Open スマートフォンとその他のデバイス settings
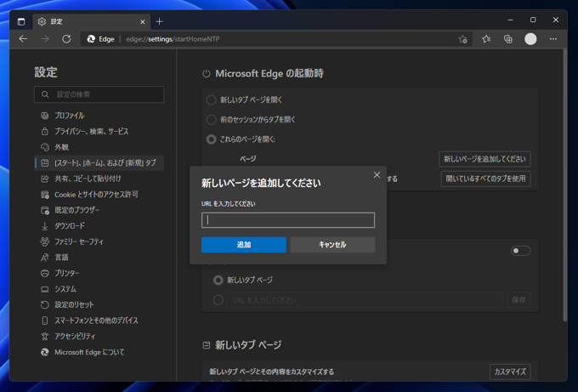 click(x=99, y=321)
